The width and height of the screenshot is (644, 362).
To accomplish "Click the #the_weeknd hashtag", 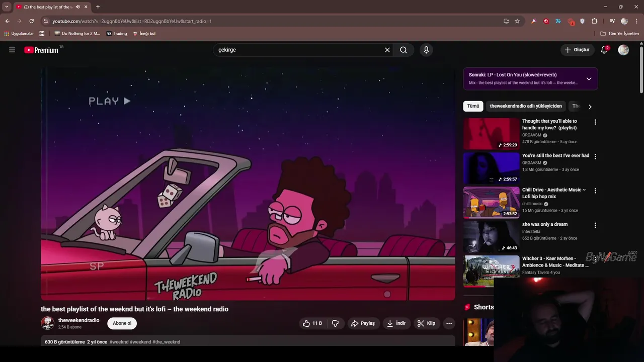I will [x=167, y=342].
